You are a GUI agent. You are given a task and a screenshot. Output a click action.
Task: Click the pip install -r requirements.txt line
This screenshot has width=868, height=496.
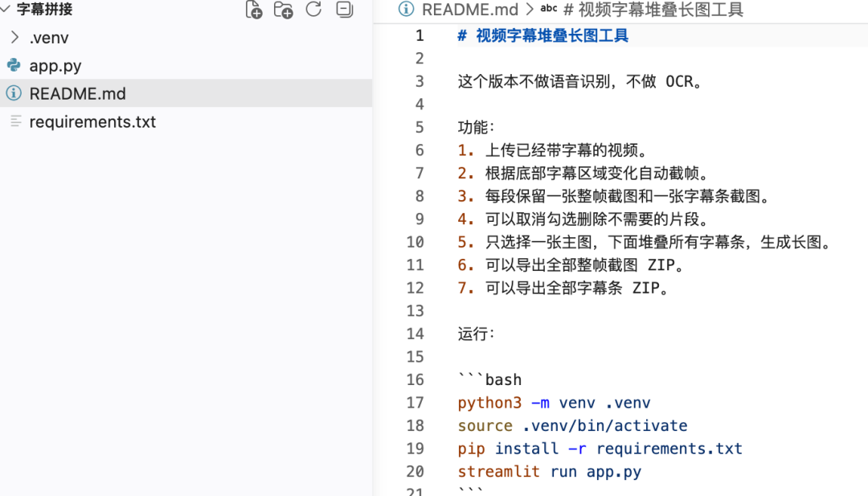[x=600, y=449]
